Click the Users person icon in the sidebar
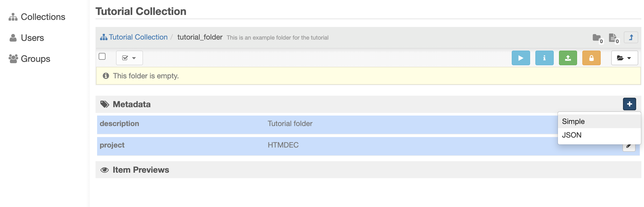Screen dimensions: 644x207 [x=13, y=37]
